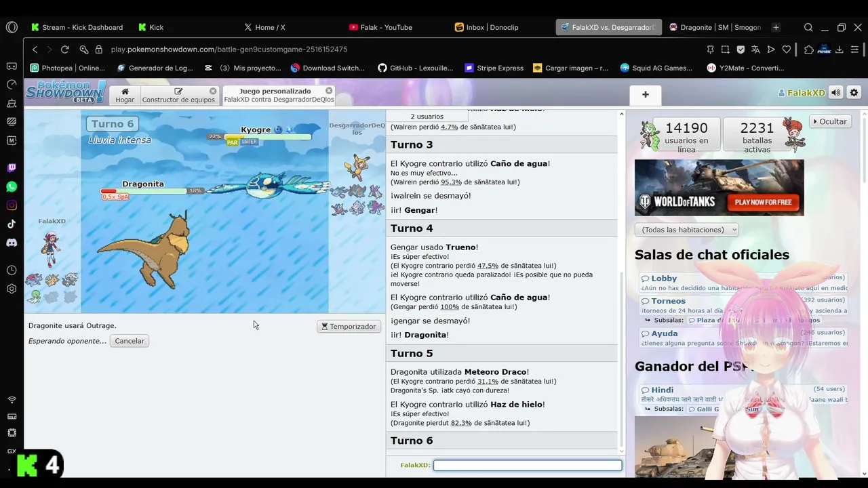Screen dimensions: 868x488
Task: Open Showdown options gear button
Action: point(854,93)
